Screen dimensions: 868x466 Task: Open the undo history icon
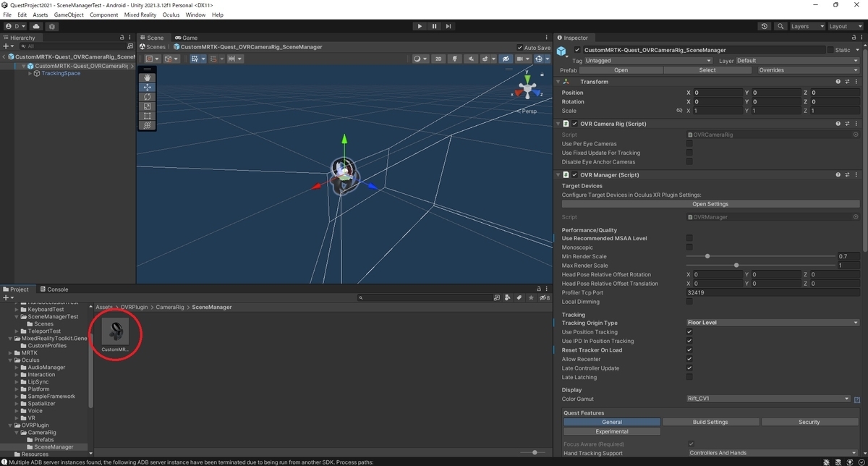pos(765,26)
